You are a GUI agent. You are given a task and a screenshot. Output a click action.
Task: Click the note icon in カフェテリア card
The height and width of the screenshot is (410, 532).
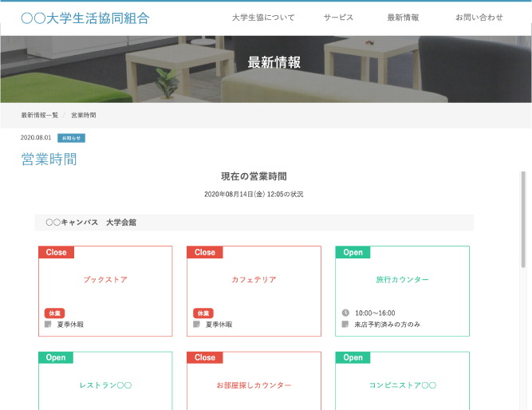197,325
